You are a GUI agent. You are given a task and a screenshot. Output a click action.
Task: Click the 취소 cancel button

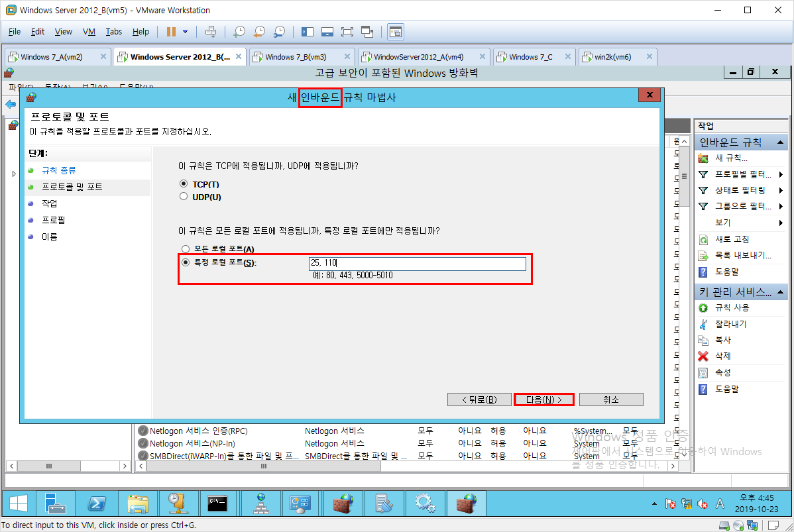611,400
